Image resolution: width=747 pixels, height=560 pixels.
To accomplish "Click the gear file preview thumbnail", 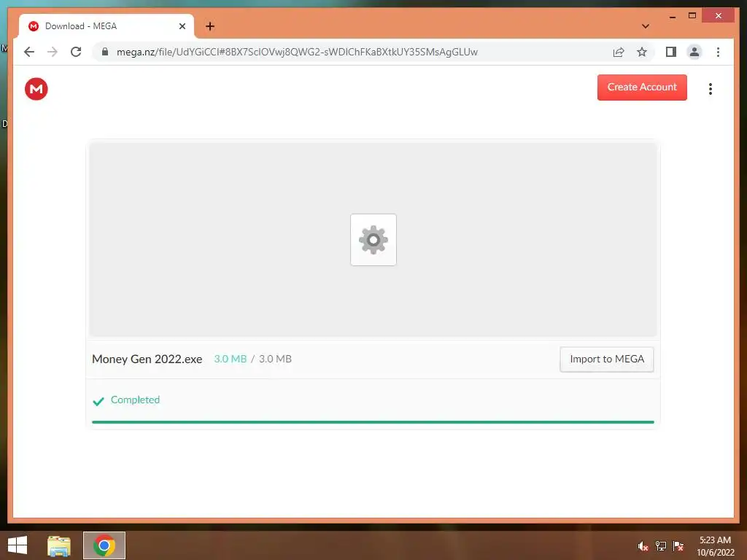I will [373, 239].
